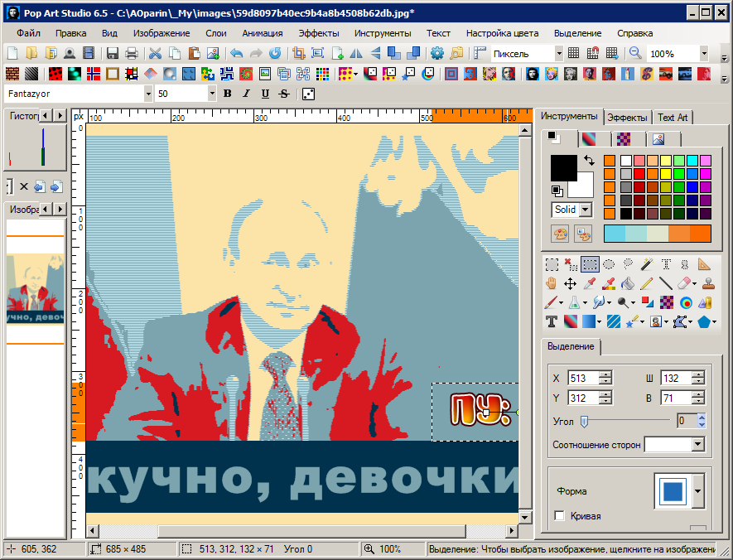The width and height of the screenshot is (733, 560).
Task: Expand the eraser tool options arrow
Action: pos(694,284)
